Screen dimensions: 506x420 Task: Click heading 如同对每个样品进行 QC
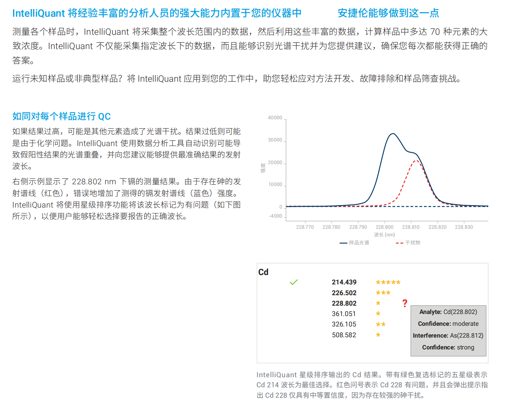click(x=62, y=116)
